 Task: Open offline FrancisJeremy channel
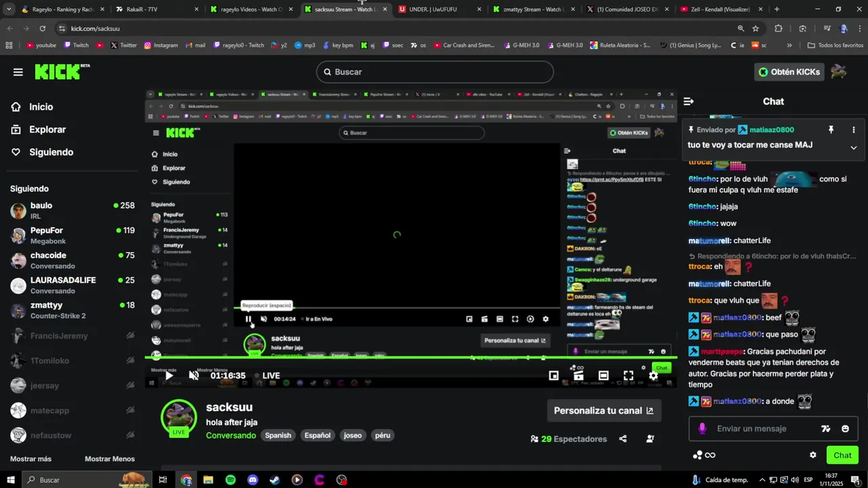(x=71, y=335)
